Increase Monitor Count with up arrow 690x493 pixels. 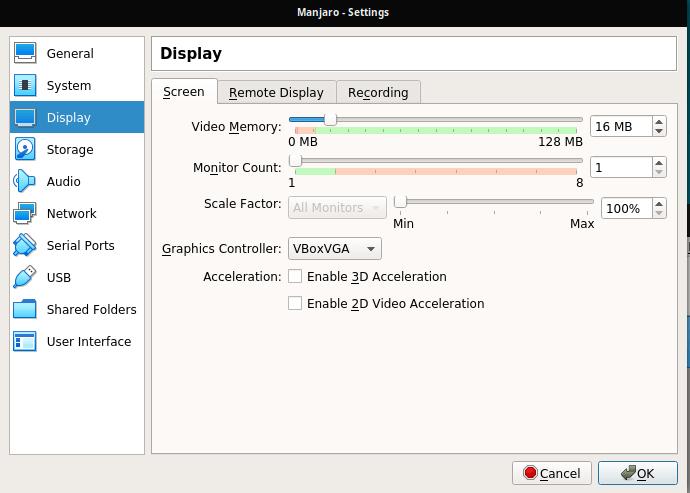click(x=659, y=163)
